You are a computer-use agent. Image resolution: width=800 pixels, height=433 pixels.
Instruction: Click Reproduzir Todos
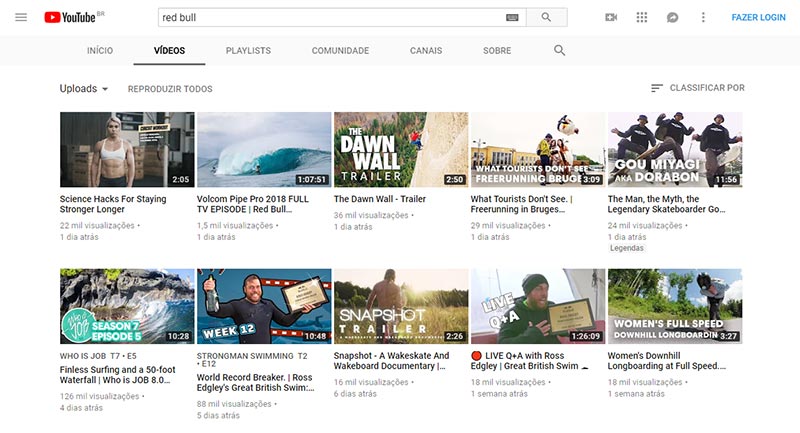170,89
